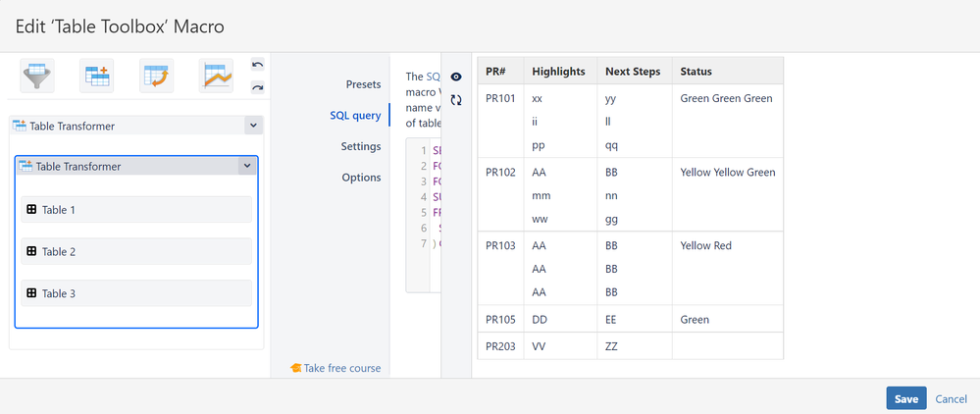Switch to the SQL query tab

(354, 116)
